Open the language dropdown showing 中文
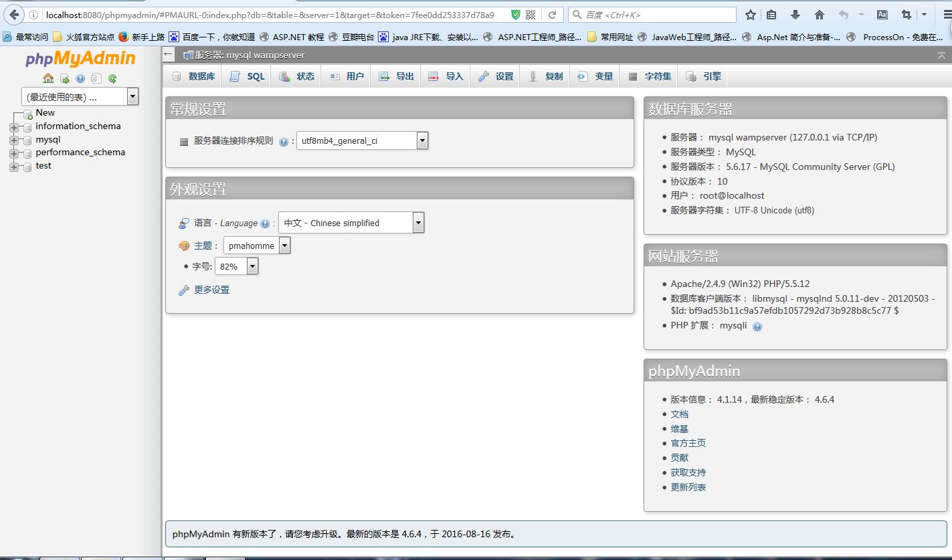 351,223
